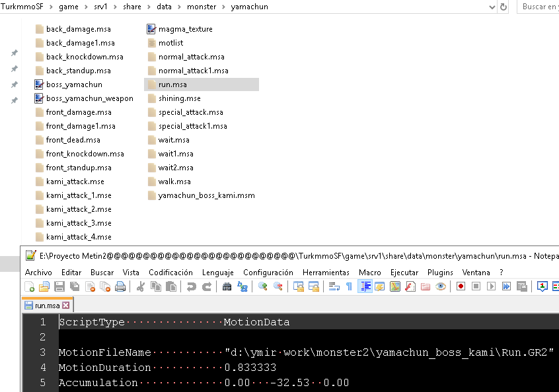Close the run.msa tab
Screen dimensions: 559x392
(x=66, y=306)
